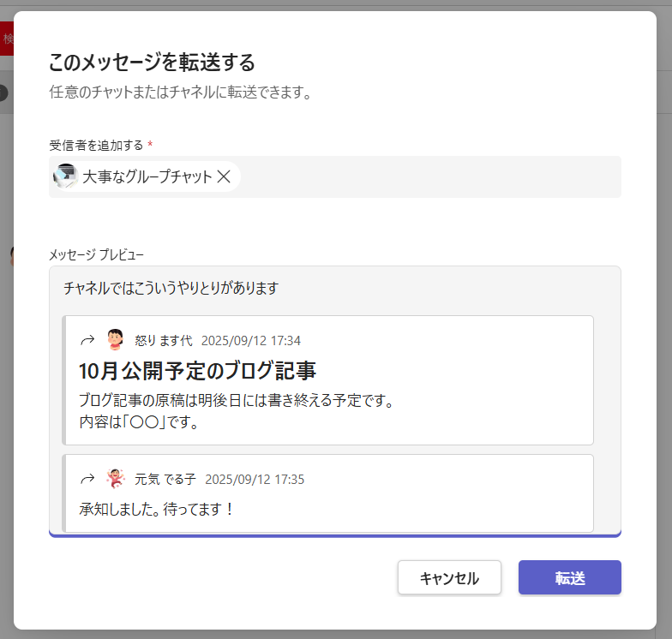Click the forward arrow icon beside 元気 でる子
Image resolution: width=672 pixels, height=639 pixels.
tap(87, 479)
